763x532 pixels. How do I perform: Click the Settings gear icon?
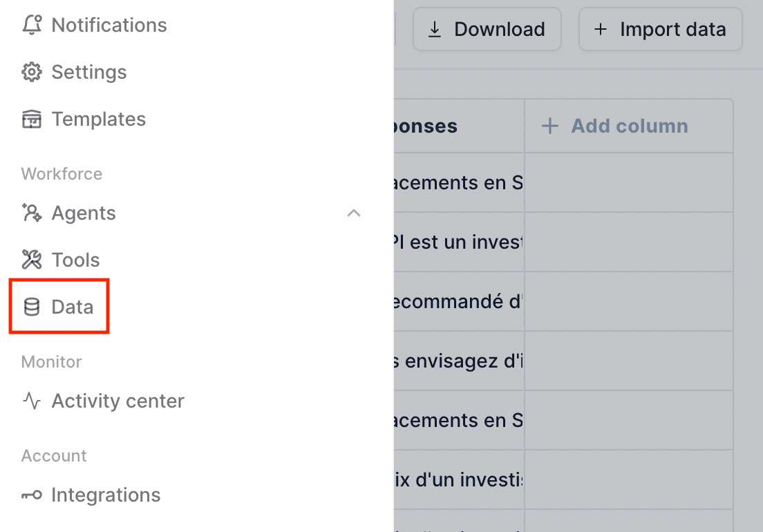coord(32,72)
